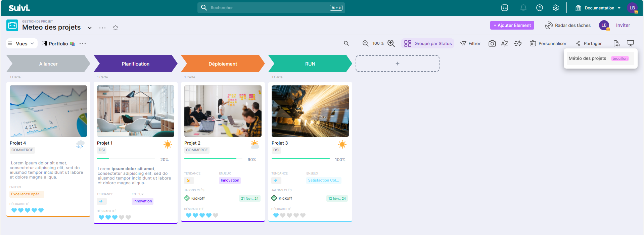Viewport: 644px width, 235px height.
Task: Set Projet 1 désirabilité to five hearts
Action: point(128,218)
